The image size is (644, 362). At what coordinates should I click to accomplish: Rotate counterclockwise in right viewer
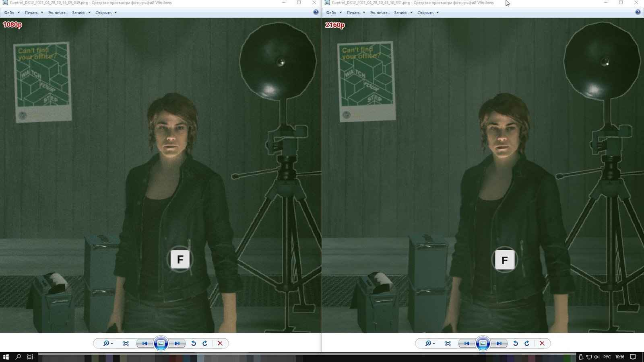point(516,343)
